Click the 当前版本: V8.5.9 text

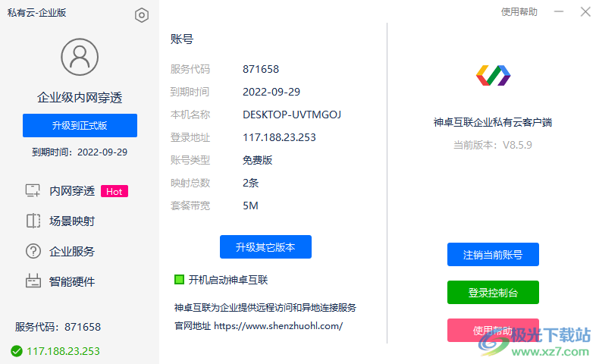[x=492, y=145]
